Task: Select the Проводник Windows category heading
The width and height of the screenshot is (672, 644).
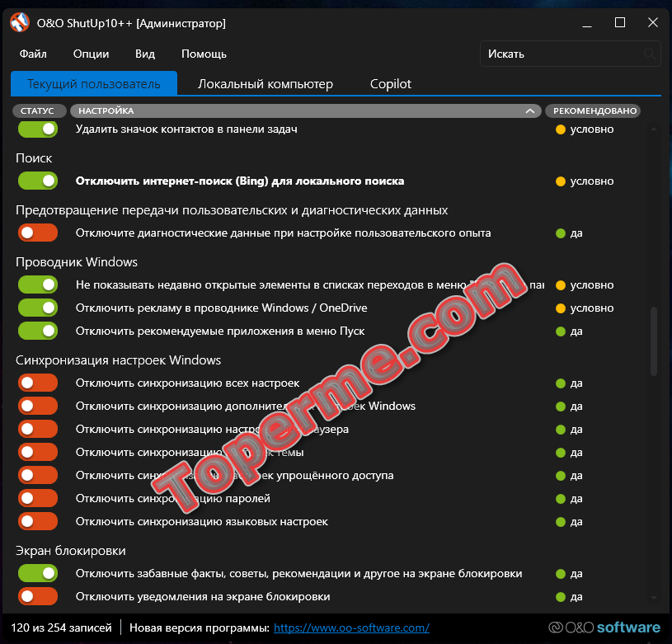Action: pos(77,261)
